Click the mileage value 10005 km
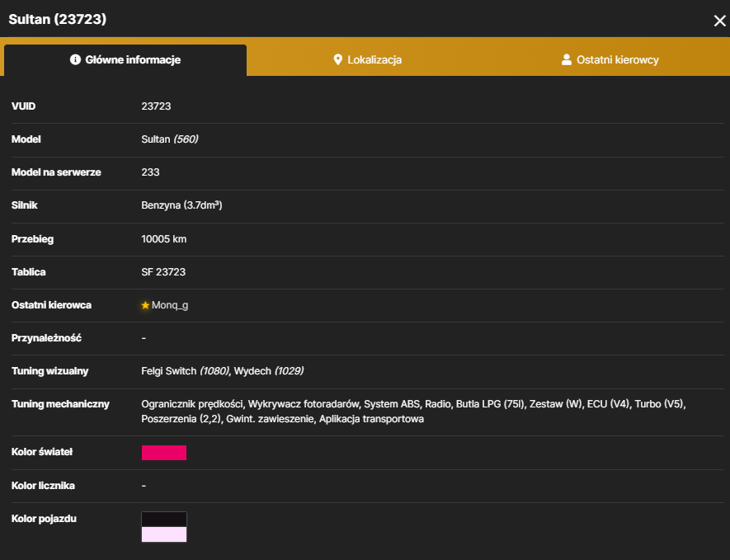 click(x=164, y=239)
